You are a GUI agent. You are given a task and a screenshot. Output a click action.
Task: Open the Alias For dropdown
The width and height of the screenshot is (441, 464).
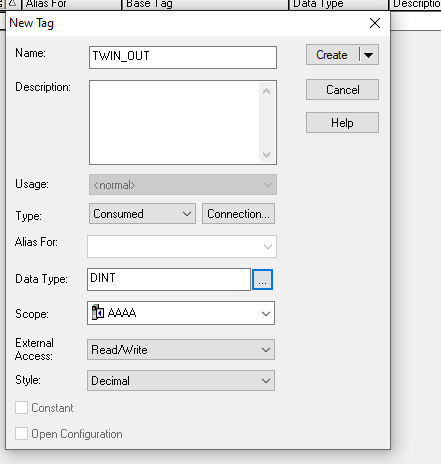[182, 246]
